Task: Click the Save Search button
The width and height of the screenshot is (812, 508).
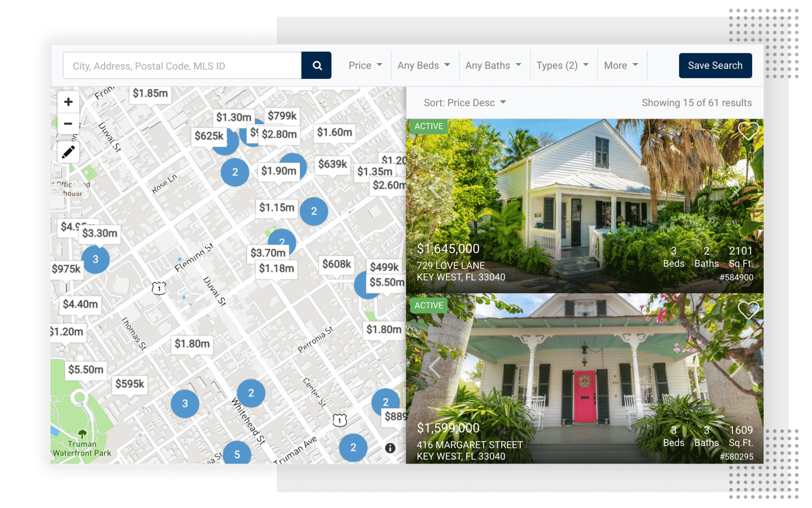Action: (716, 65)
